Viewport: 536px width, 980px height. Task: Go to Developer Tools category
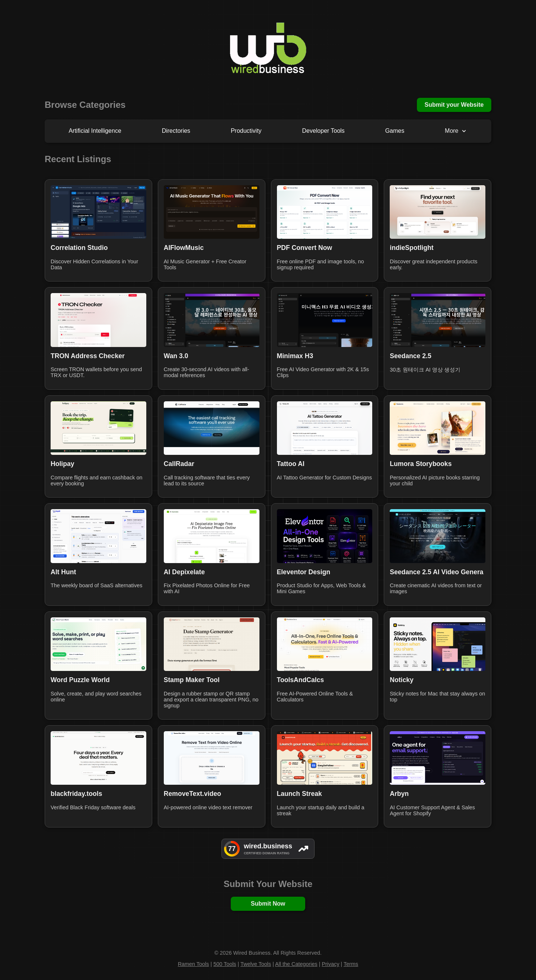(323, 131)
